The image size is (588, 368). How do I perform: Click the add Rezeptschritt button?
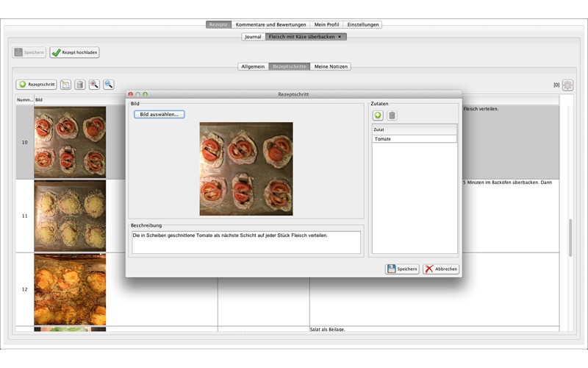36,85
